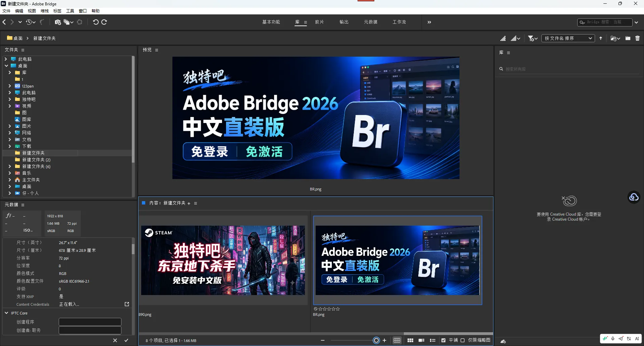Create a new folder icon
644x346 pixels.
coord(628,38)
